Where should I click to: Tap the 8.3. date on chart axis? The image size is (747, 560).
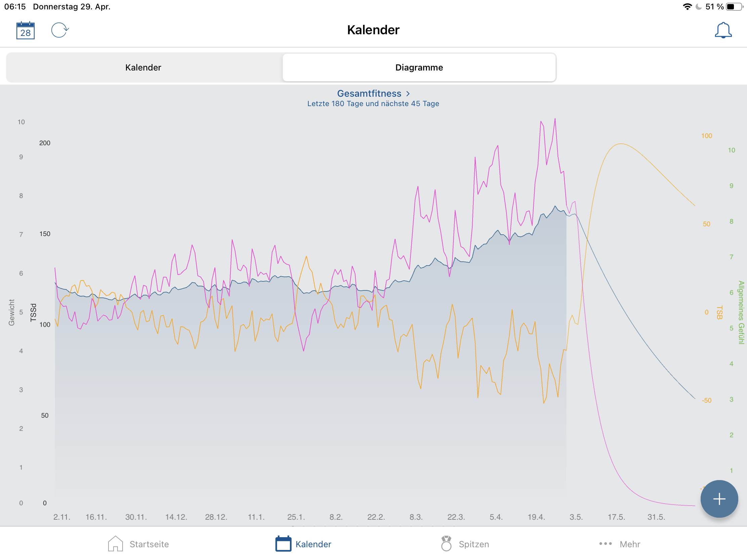[416, 517]
